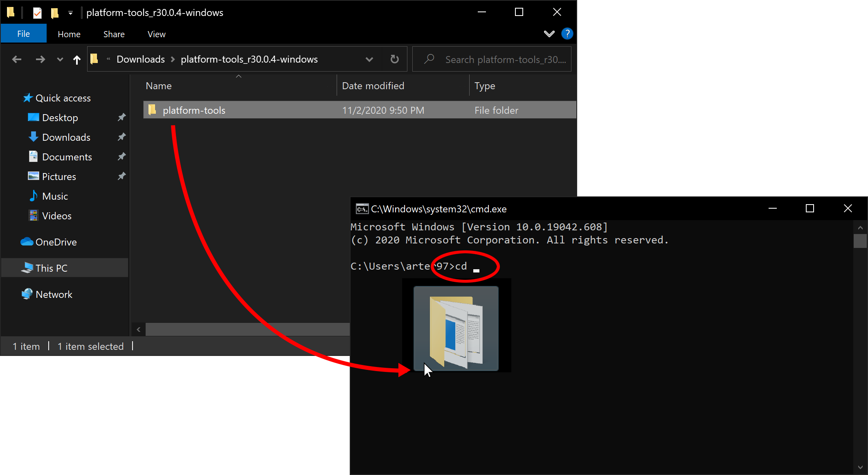Click the Forward navigation arrow
Image resolution: width=868 pixels, height=475 pixels.
point(40,60)
